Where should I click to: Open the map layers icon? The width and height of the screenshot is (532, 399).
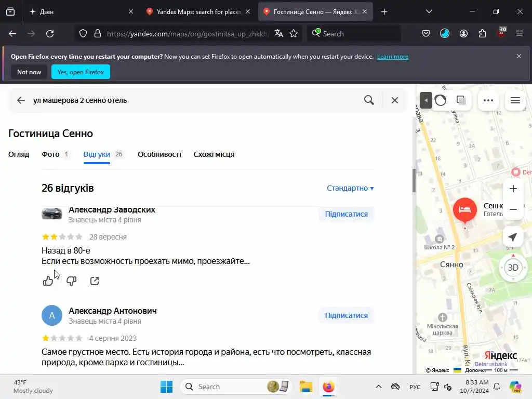point(461,100)
